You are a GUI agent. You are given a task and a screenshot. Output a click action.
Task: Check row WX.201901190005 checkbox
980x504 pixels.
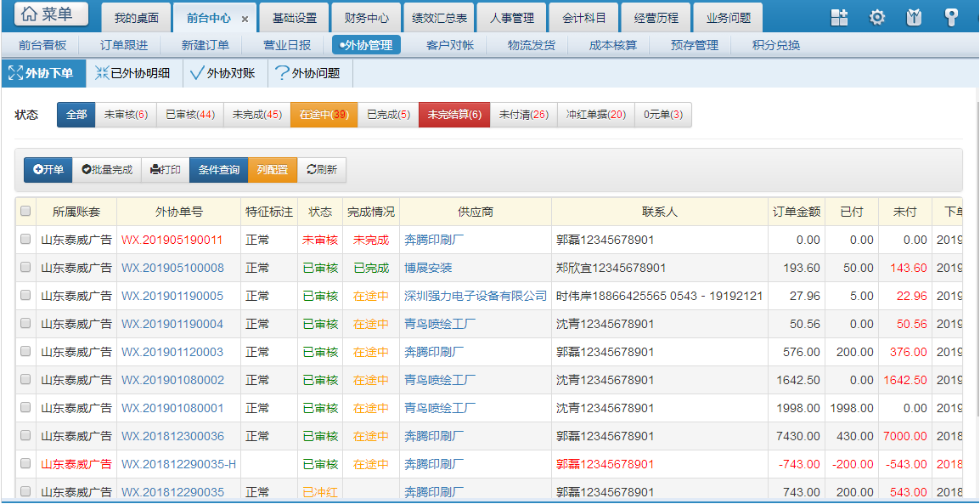coord(25,295)
